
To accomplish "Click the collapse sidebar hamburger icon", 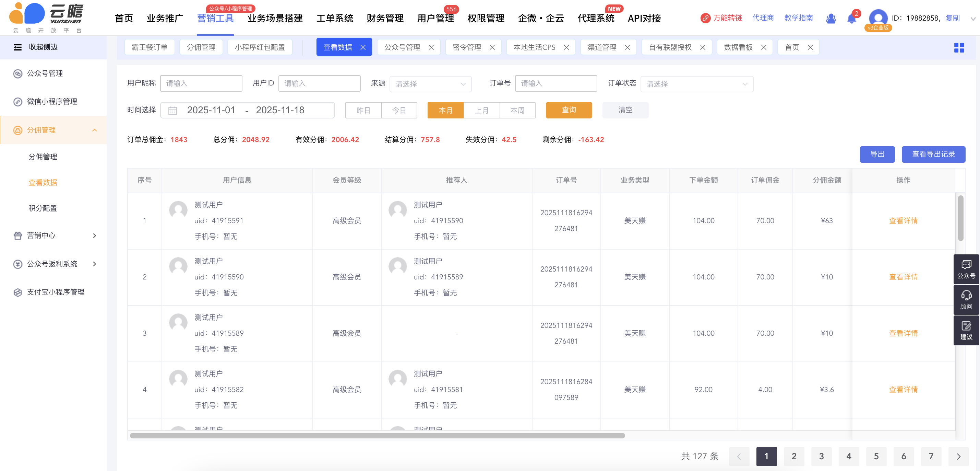I will pos(17,47).
